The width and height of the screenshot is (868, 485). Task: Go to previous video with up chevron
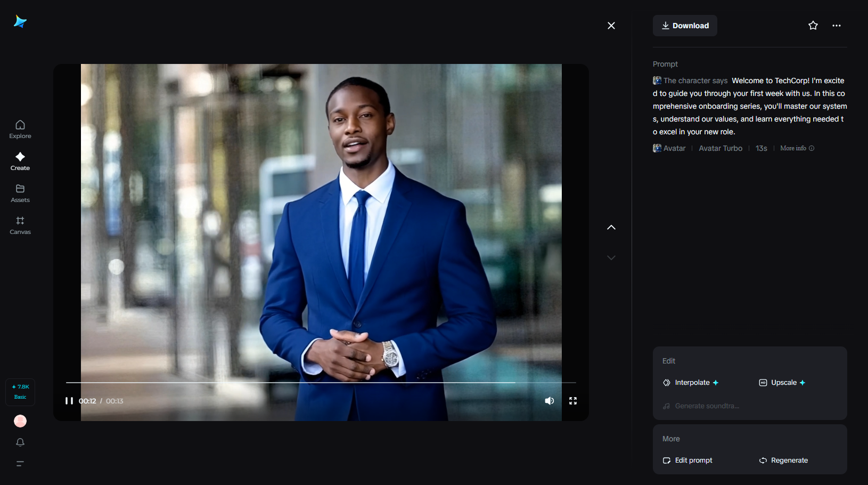[611, 227]
